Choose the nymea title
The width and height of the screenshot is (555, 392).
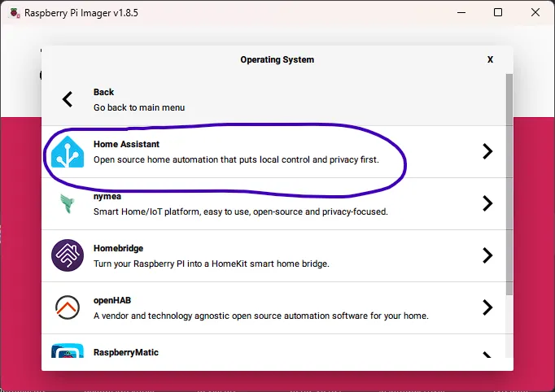[x=107, y=196]
